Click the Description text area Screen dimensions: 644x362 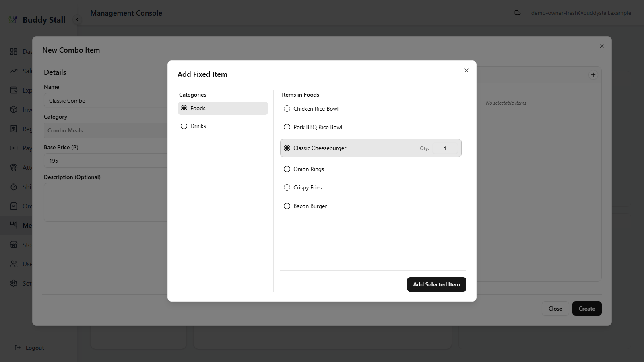coord(106,202)
